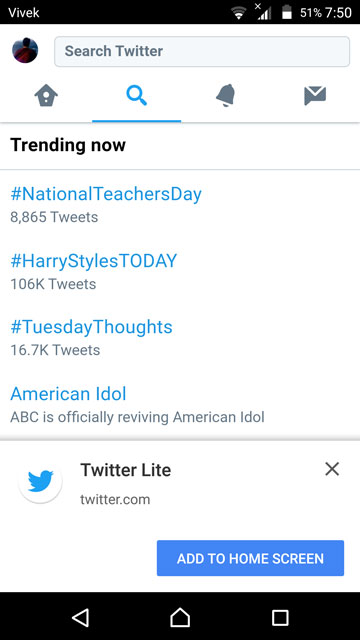
Task: Tap the battery status icon
Action: [x=287, y=12]
